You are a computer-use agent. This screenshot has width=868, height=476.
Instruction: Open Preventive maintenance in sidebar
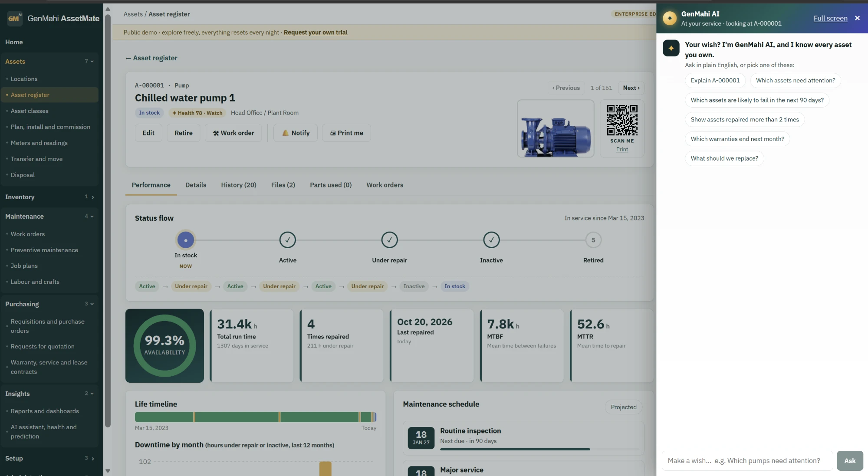click(44, 250)
